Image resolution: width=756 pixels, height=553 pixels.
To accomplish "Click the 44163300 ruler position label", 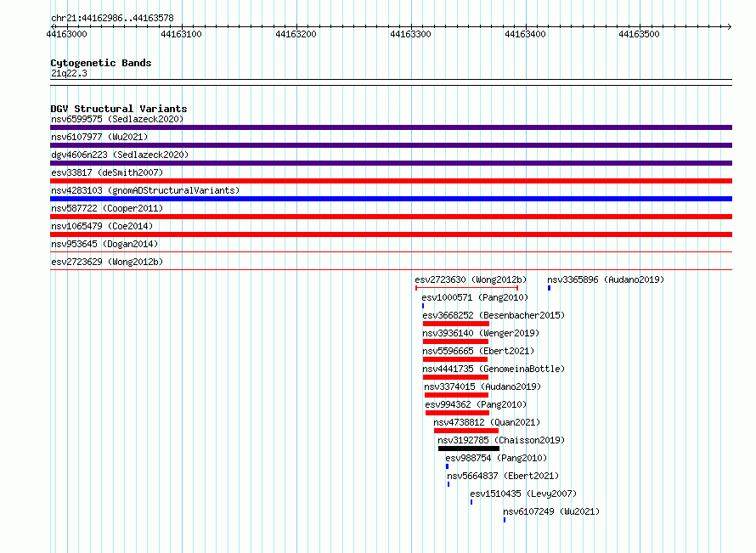I will pos(410,34).
